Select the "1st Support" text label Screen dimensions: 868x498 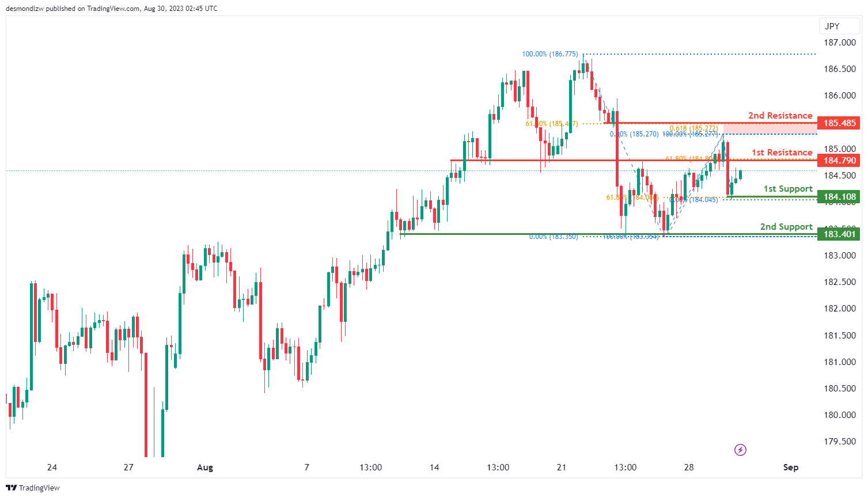click(787, 189)
